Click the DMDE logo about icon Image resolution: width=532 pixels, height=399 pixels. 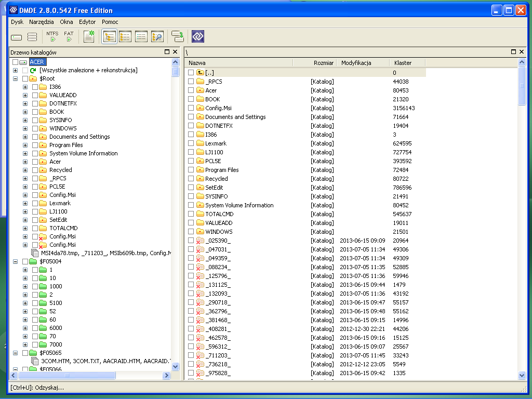pos(198,36)
